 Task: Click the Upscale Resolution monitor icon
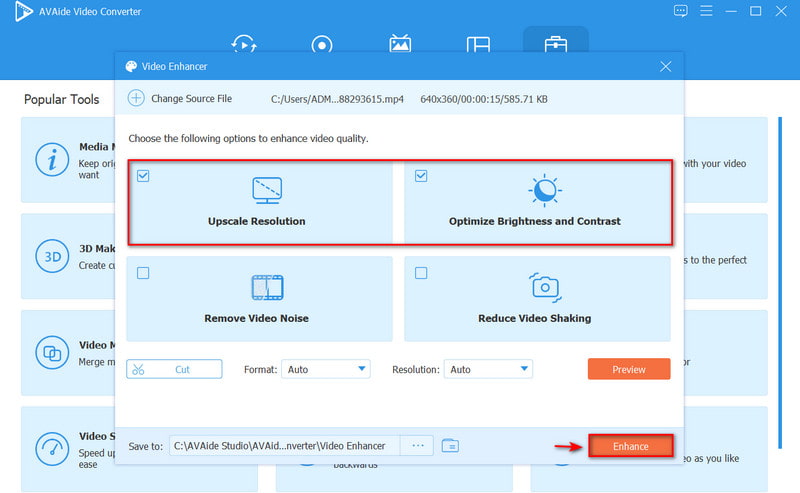coord(267,190)
